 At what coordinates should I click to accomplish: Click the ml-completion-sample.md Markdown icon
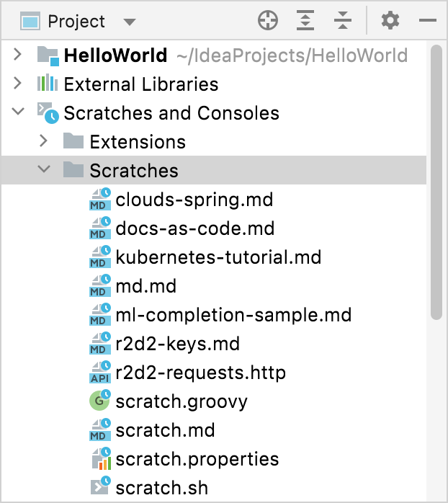[x=100, y=314]
